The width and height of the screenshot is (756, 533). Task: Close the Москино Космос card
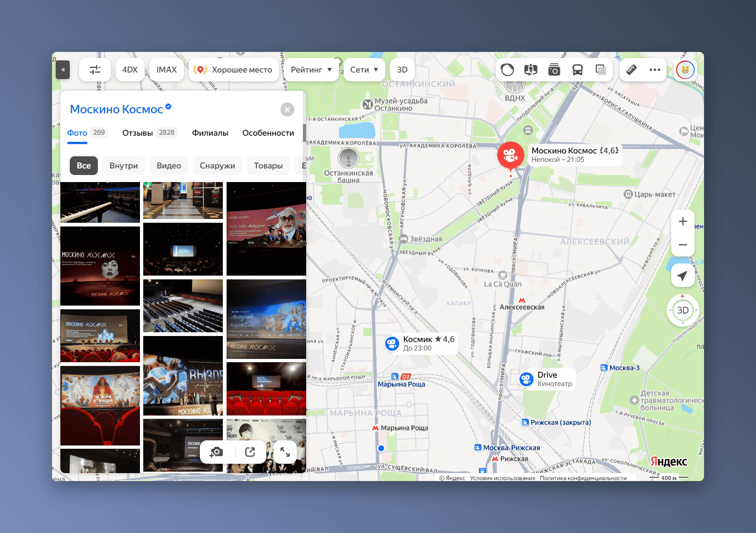(287, 110)
